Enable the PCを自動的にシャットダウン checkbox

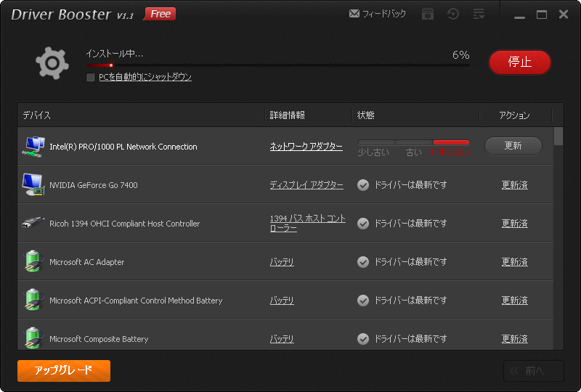(x=90, y=77)
